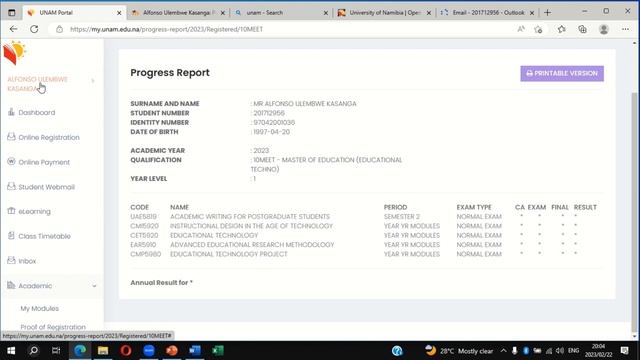Click the Student Webmail envelope icon
Image resolution: width=640 pixels, height=360 pixels.
[11, 186]
